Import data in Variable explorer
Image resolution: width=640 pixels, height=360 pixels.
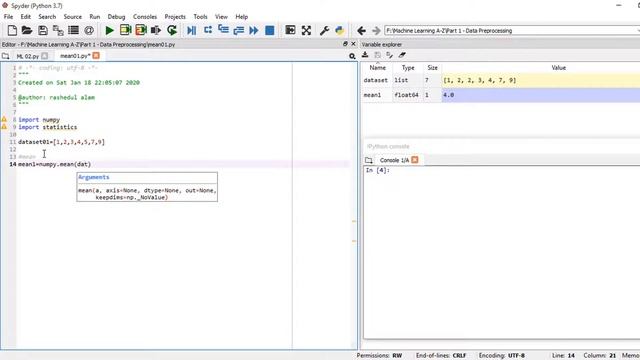pyautogui.click(x=365, y=55)
